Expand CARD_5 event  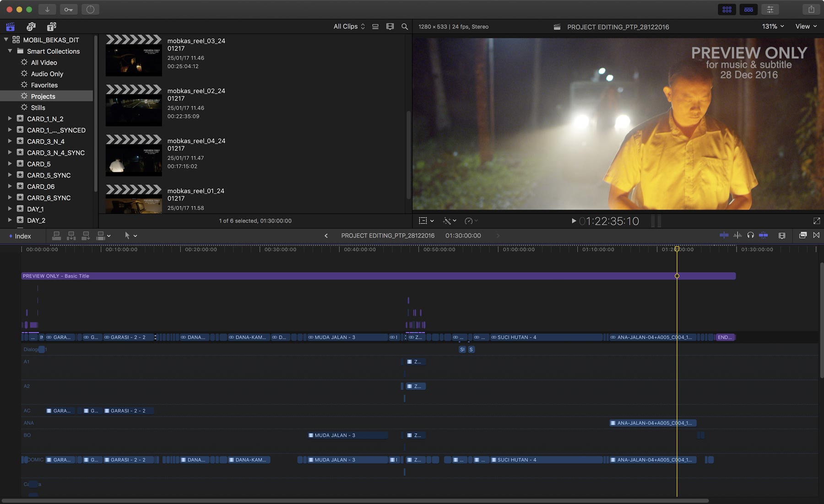coord(10,164)
